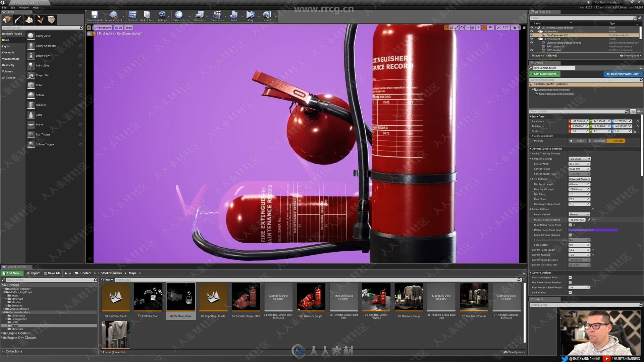This screenshot has width=644, height=362.
Task: Click Save All in Content Browser
Action: [x=52, y=273]
